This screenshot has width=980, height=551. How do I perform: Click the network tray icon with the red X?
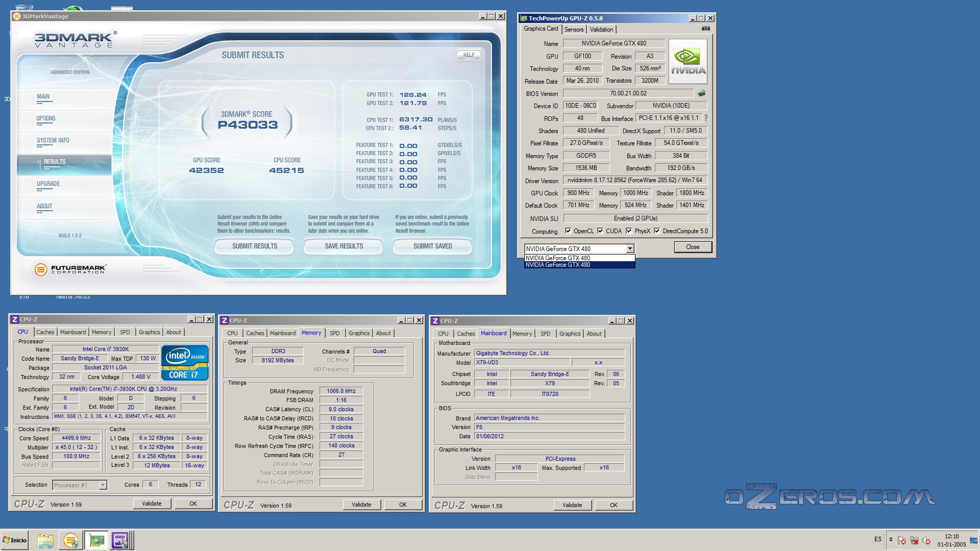[x=914, y=540]
